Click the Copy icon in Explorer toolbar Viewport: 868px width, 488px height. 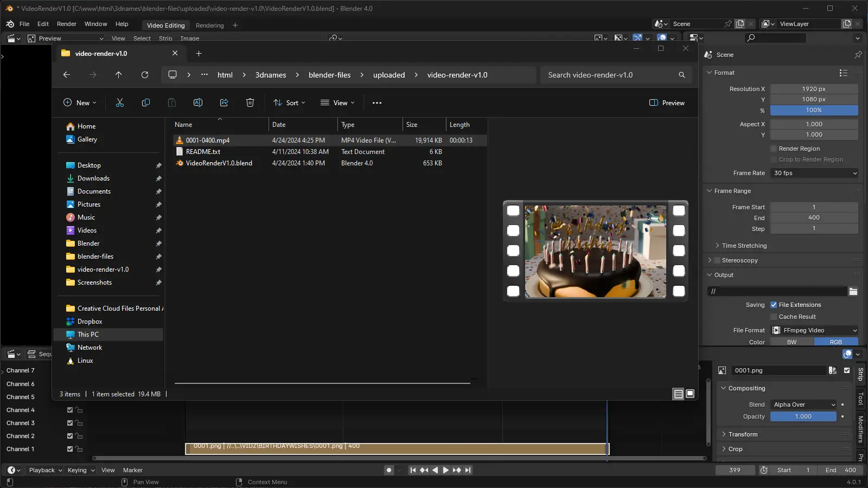click(x=146, y=103)
